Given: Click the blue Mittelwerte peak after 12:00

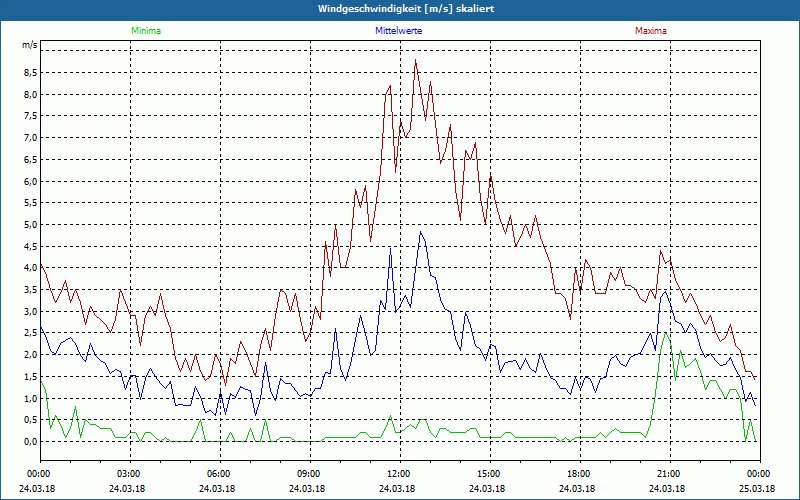Looking at the screenshot, I should (x=420, y=232).
